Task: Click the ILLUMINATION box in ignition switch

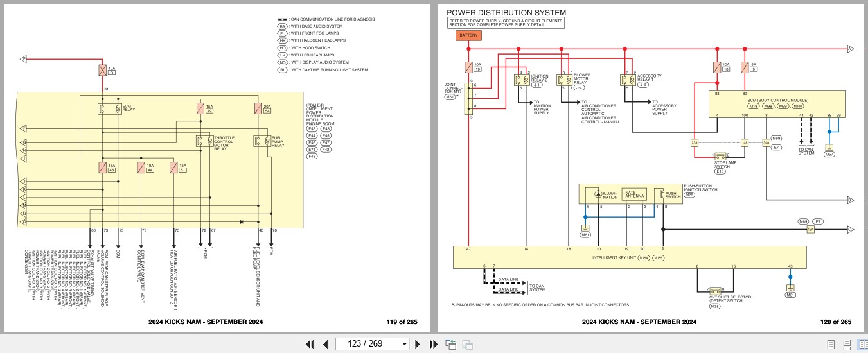Action: point(605,194)
